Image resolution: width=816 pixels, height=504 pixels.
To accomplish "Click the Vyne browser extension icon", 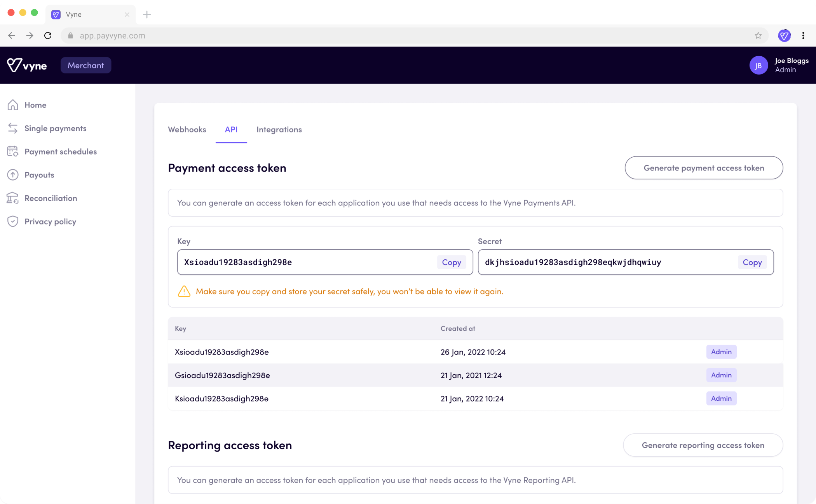I will (784, 36).
